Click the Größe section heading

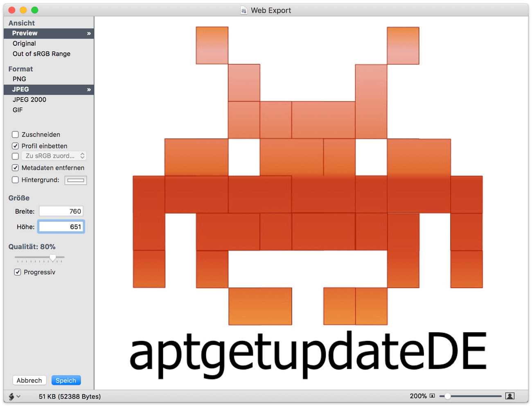pyautogui.click(x=19, y=198)
